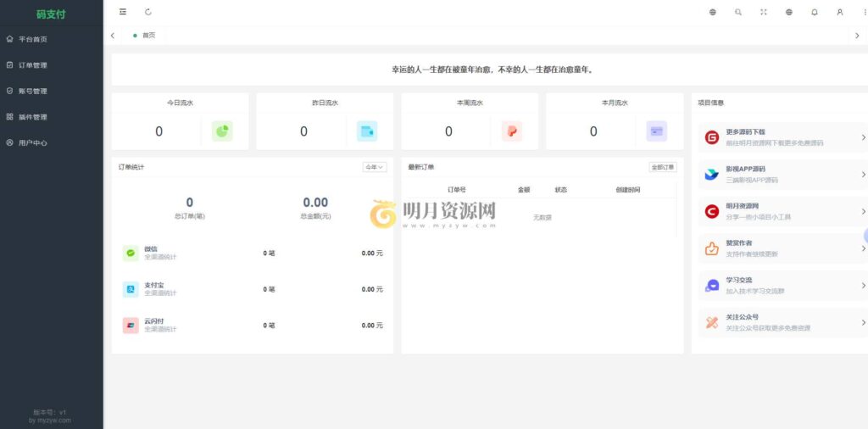868x429 pixels.
Task: Open the 赞赏作者 link
Action: click(739, 243)
